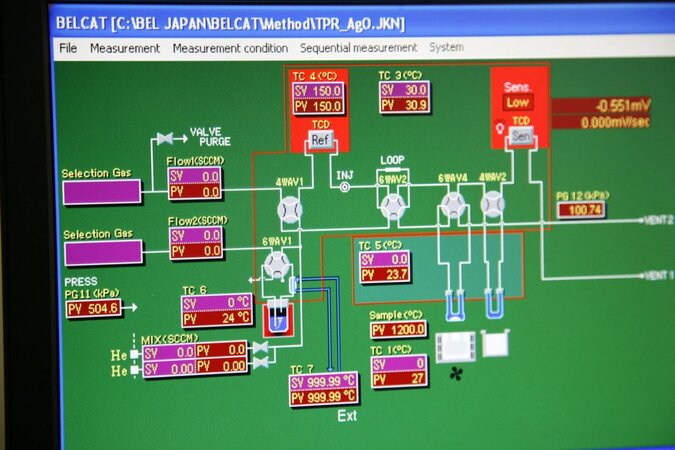Click the TC 4 SV value field
Screen dimensions: 675x450
tap(318, 91)
